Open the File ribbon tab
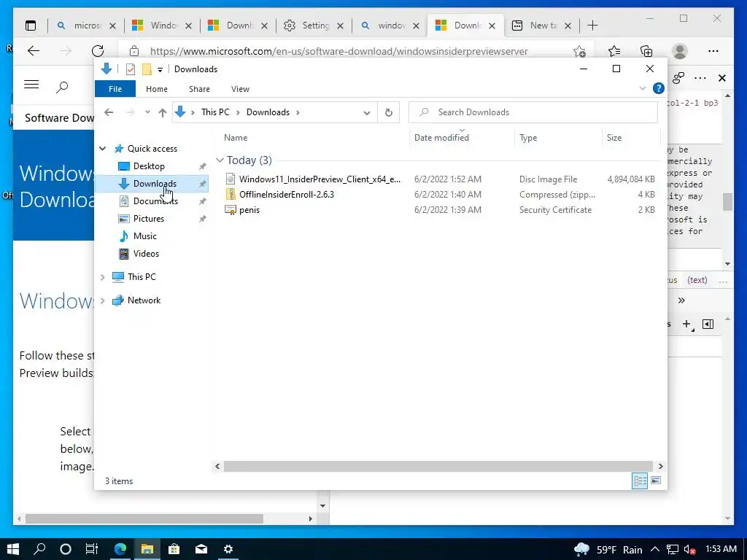The width and height of the screenshot is (747, 560). (x=115, y=89)
